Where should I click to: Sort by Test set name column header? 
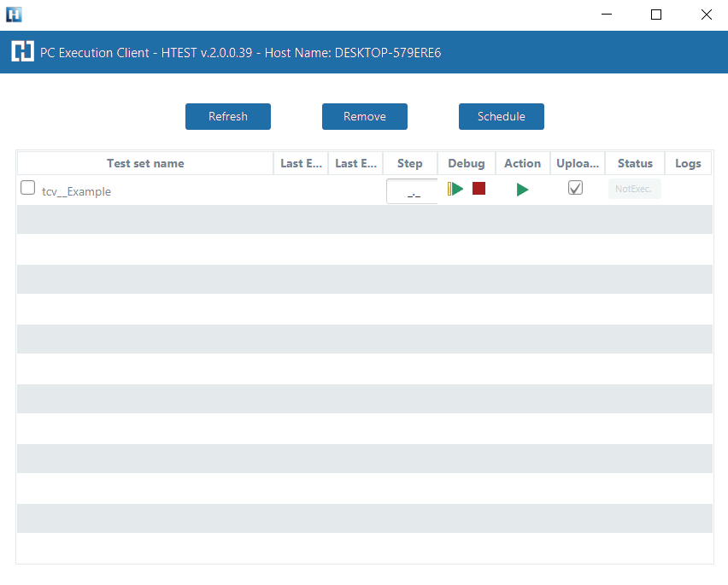[145, 163]
